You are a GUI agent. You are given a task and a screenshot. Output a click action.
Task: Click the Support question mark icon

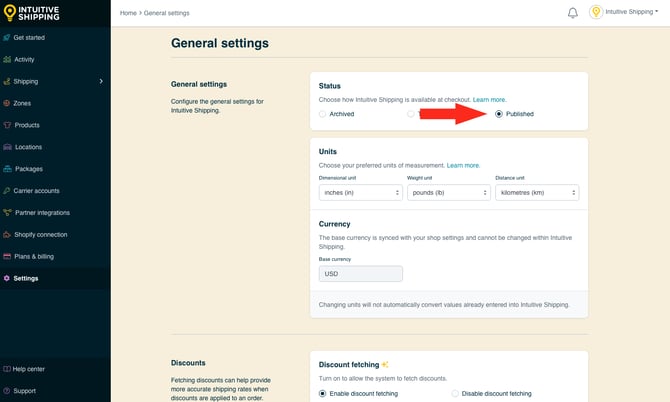(7, 391)
